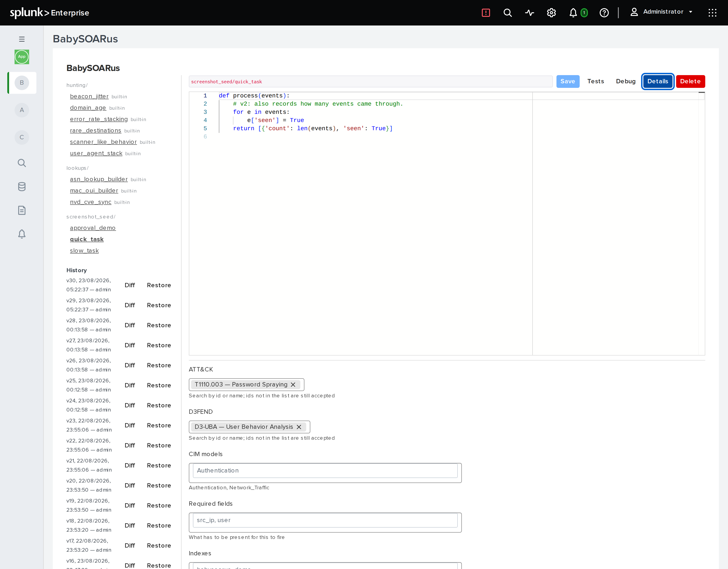
Task: Remove the T1110.003 Password Spraying tag
Action: [293, 385]
